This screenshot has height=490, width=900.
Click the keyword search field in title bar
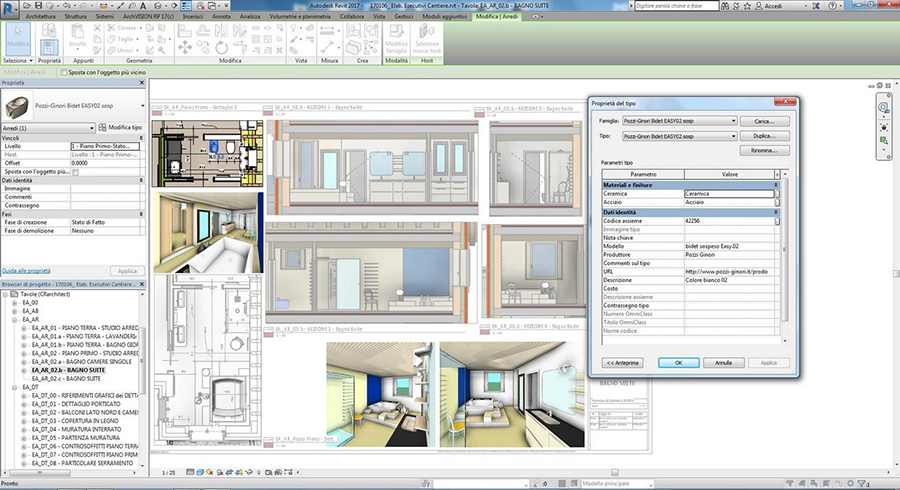[676, 6]
